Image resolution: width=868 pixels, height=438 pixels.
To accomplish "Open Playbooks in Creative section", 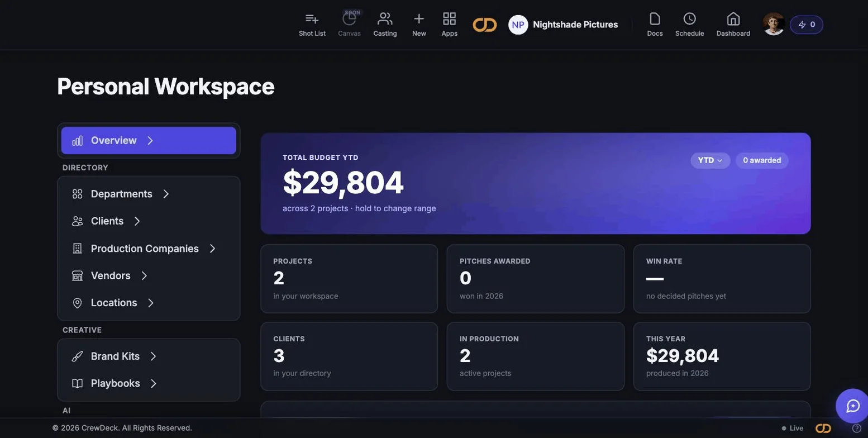I will [149, 383].
